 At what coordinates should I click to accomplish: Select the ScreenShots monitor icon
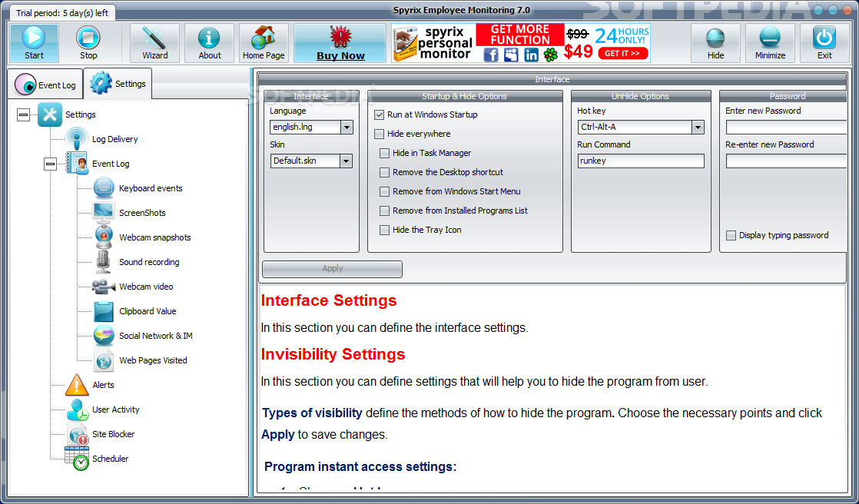click(104, 213)
